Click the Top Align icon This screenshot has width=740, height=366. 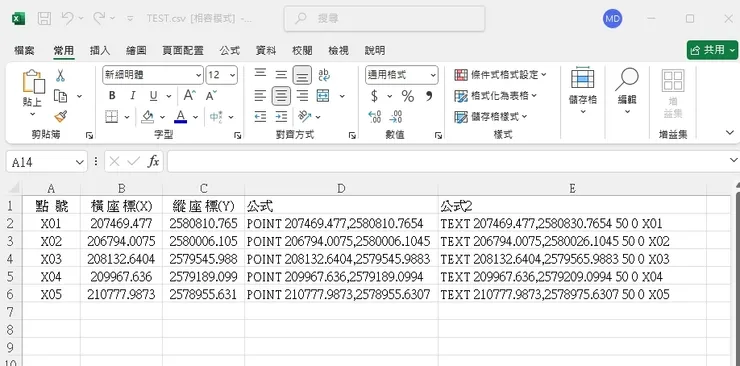point(260,74)
